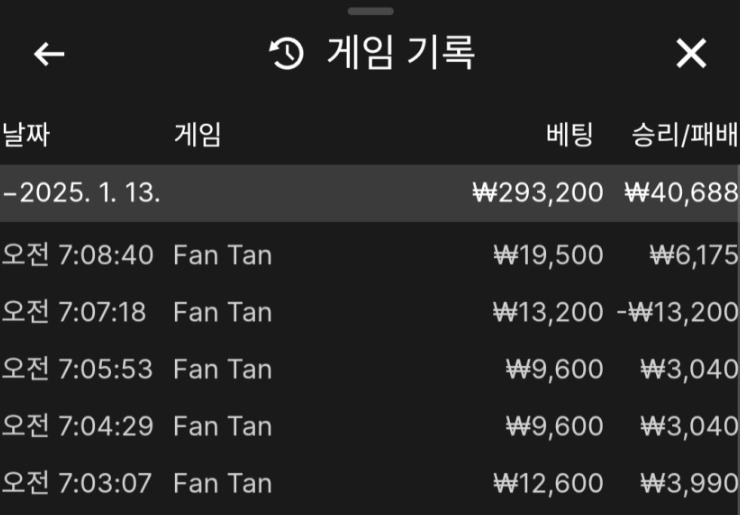740x515 pixels.
Task: Tap the history clock icon
Action: pyautogui.click(x=287, y=54)
